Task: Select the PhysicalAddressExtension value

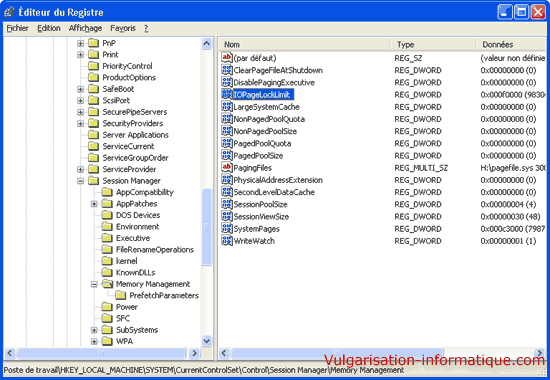Action: coord(278,180)
